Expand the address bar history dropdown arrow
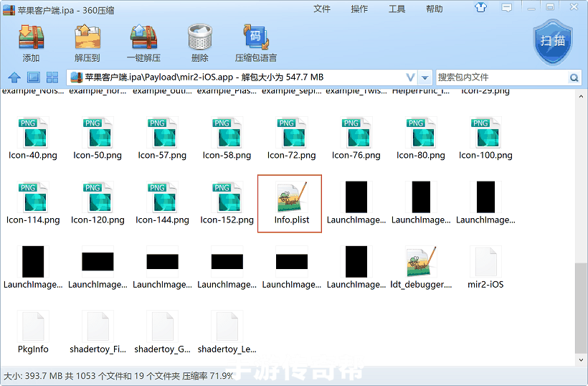This screenshot has height=386, width=588. (425, 77)
